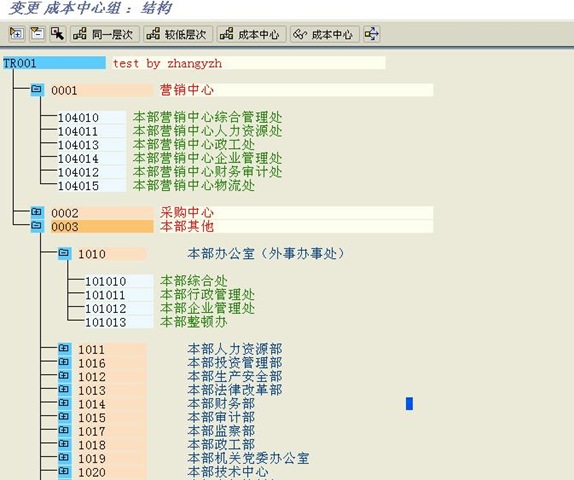Collapse the 0003 本部其他 folder node

coord(37,226)
